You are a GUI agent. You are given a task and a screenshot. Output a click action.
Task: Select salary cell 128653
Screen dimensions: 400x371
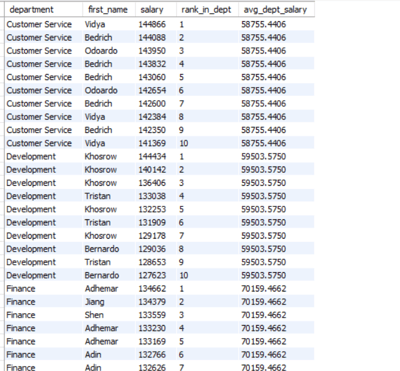point(152,262)
